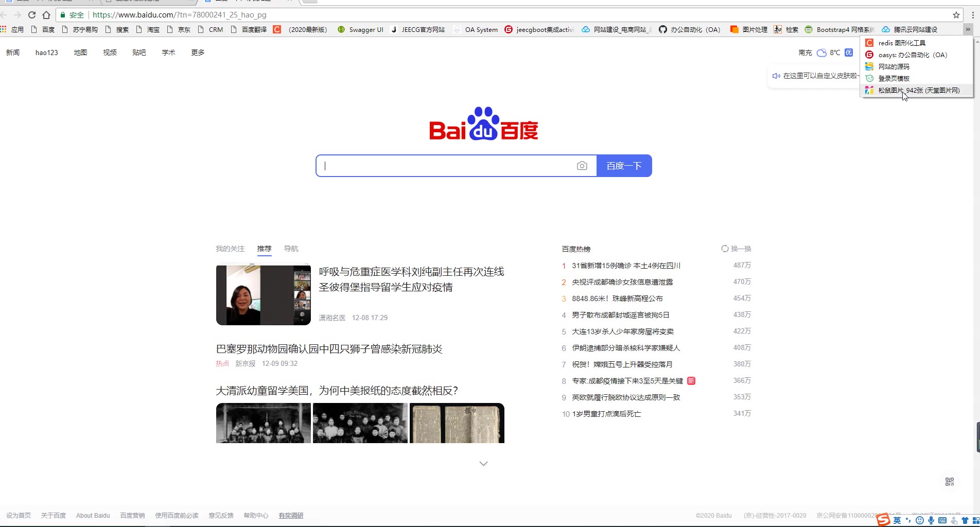The image size is (980, 527).
Task: Click the soft keyboard icon in Sogou toolbar
Action: coord(942,520)
